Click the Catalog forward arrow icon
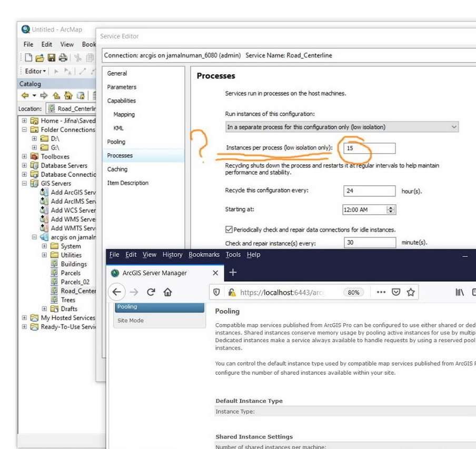This screenshot has width=476, height=449. click(44, 96)
